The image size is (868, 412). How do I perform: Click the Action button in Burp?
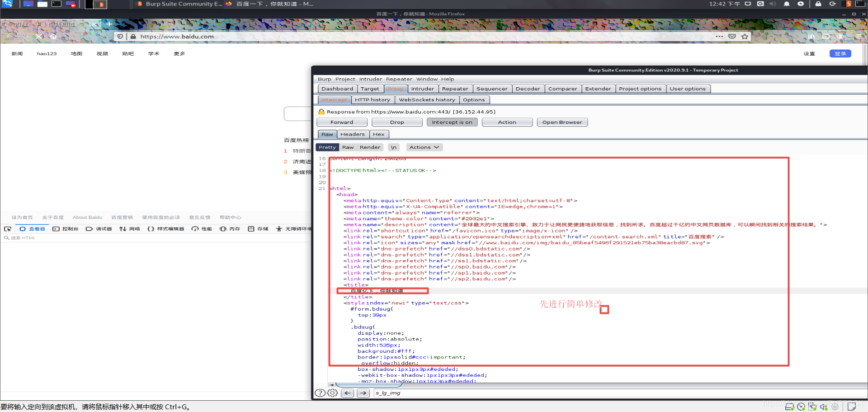[x=507, y=123]
